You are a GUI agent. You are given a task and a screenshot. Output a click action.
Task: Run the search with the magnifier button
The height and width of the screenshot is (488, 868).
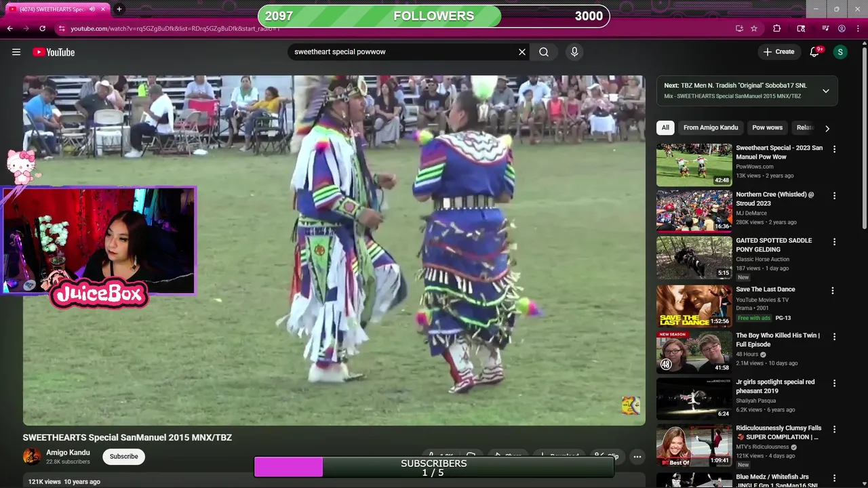[x=544, y=52]
